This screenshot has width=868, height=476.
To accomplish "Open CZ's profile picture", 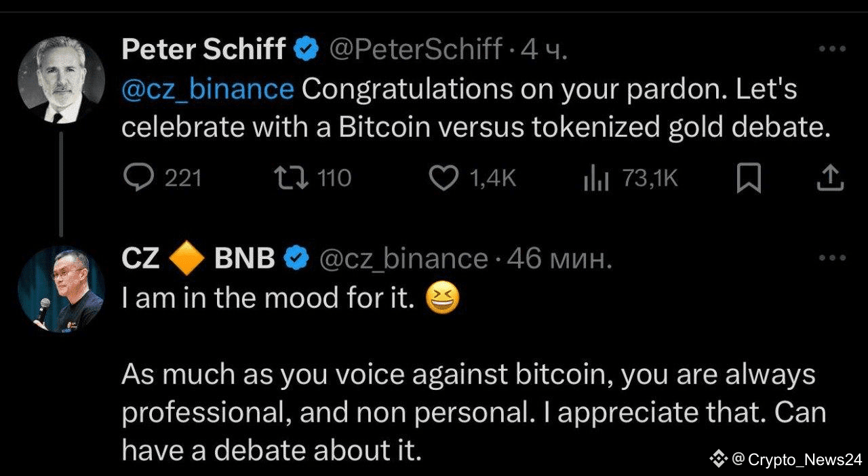I will (x=61, y=289).
